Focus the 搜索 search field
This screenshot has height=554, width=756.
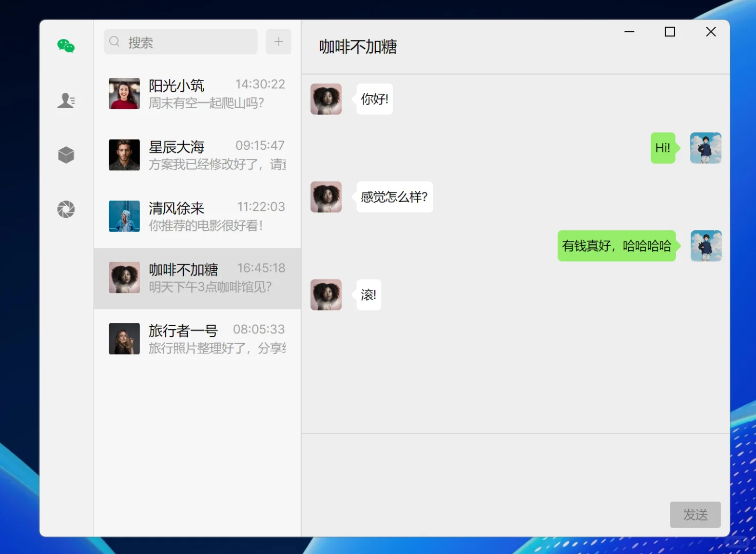coord(181,42)
